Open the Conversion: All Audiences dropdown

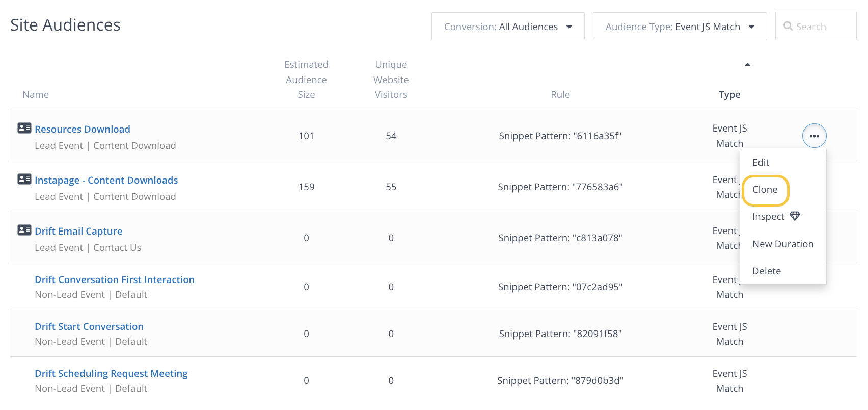pyautogui.click(x=507, y=27)
